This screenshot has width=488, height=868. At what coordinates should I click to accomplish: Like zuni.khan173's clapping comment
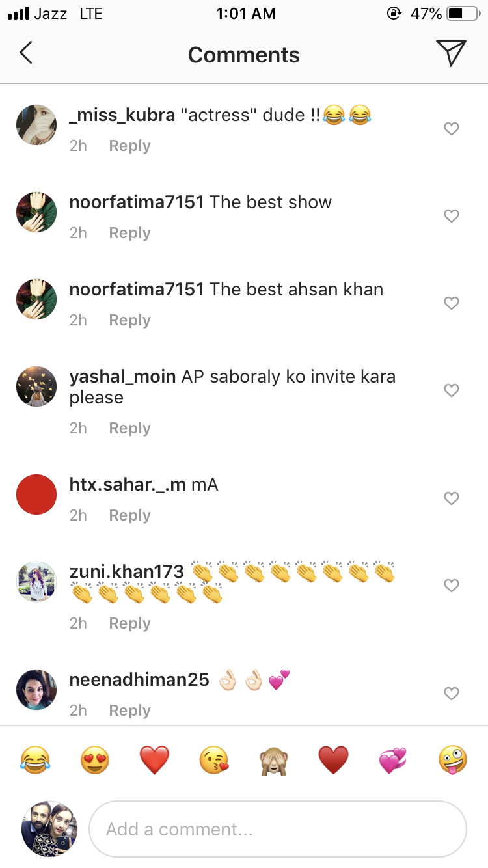(452, 586)
